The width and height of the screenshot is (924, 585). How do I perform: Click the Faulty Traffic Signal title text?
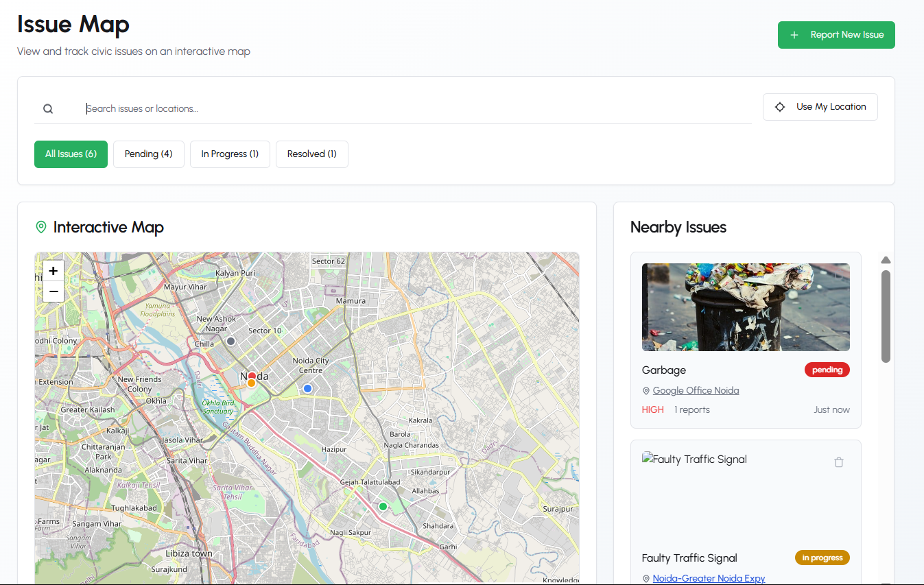pyautogui.click(x=689, y=558)
